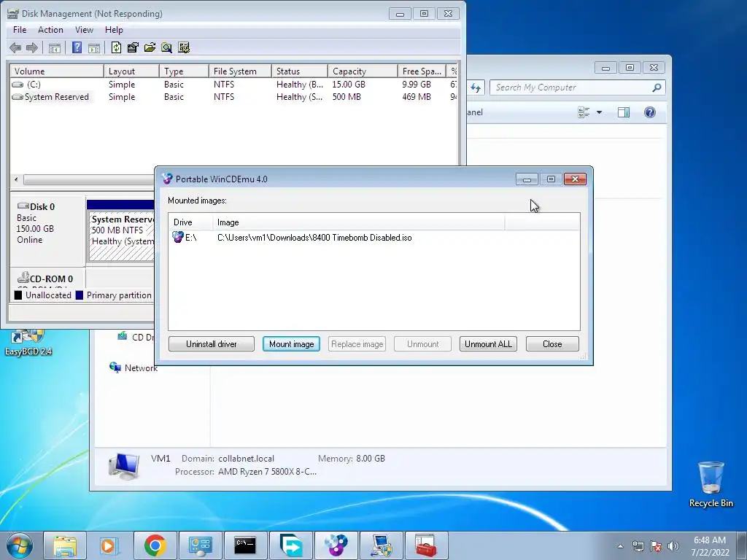Click the volume speaker tray icon
Viewport: 747px width, 560px height.
point(673,546)
